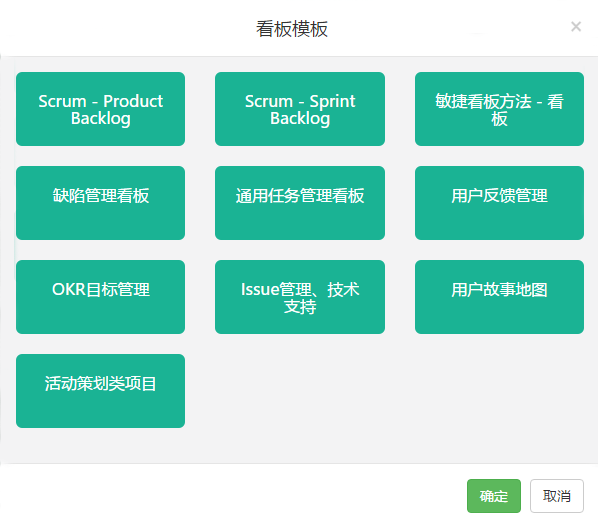
Task: Cancel the dialog using 取消 button
Action: [x=557, y=496]
